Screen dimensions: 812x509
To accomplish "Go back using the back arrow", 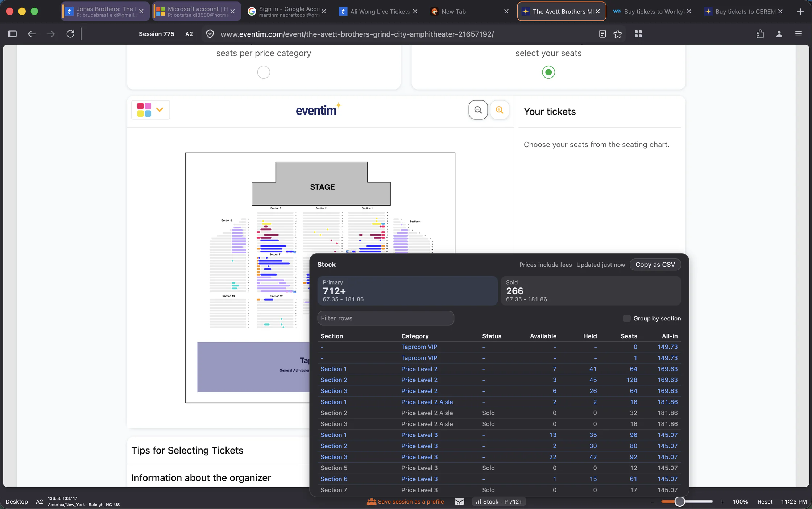I will click(32, 34).
